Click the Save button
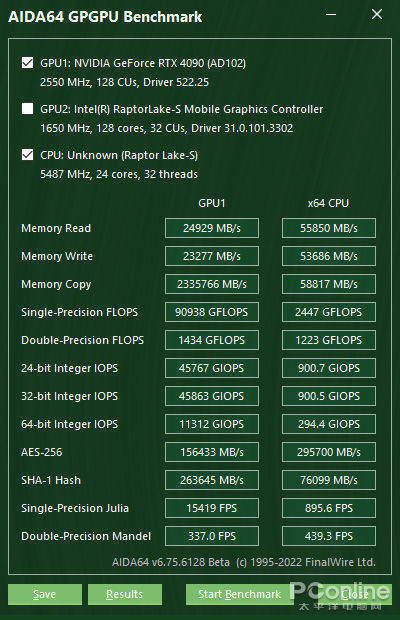 (45, 594)
